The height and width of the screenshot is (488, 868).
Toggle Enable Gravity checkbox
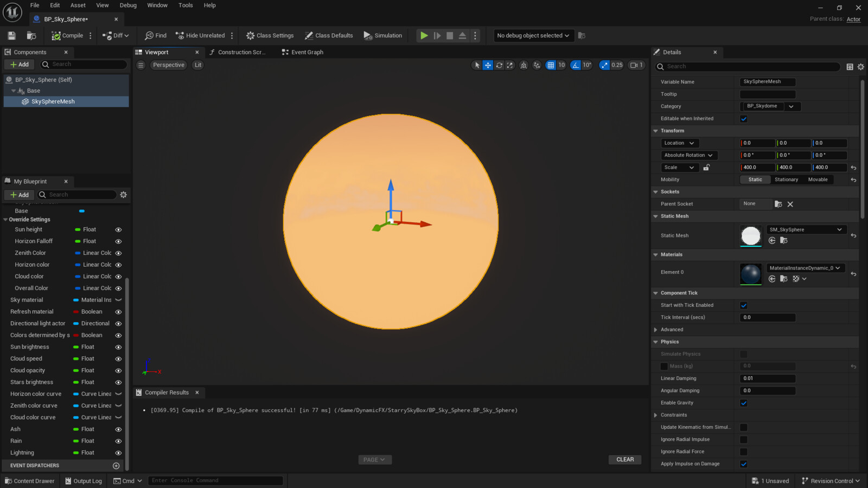(x=744, y=403)
